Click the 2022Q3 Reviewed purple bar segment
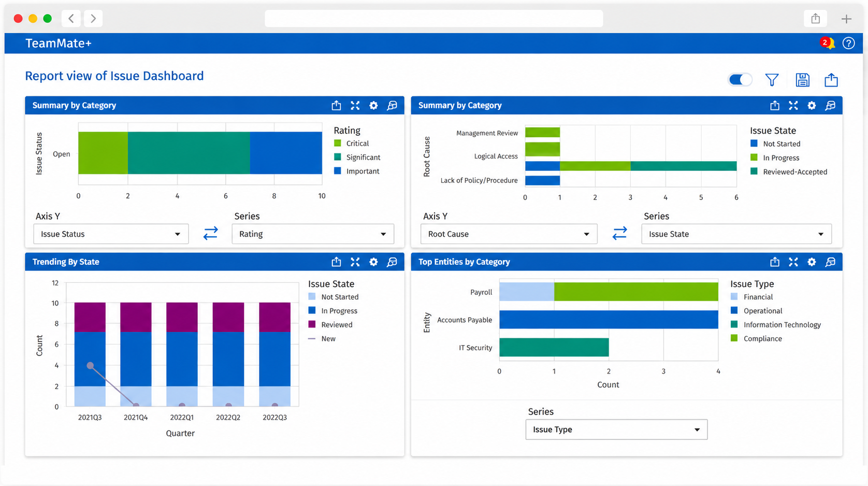868x486 pixels. click(274, 318)
